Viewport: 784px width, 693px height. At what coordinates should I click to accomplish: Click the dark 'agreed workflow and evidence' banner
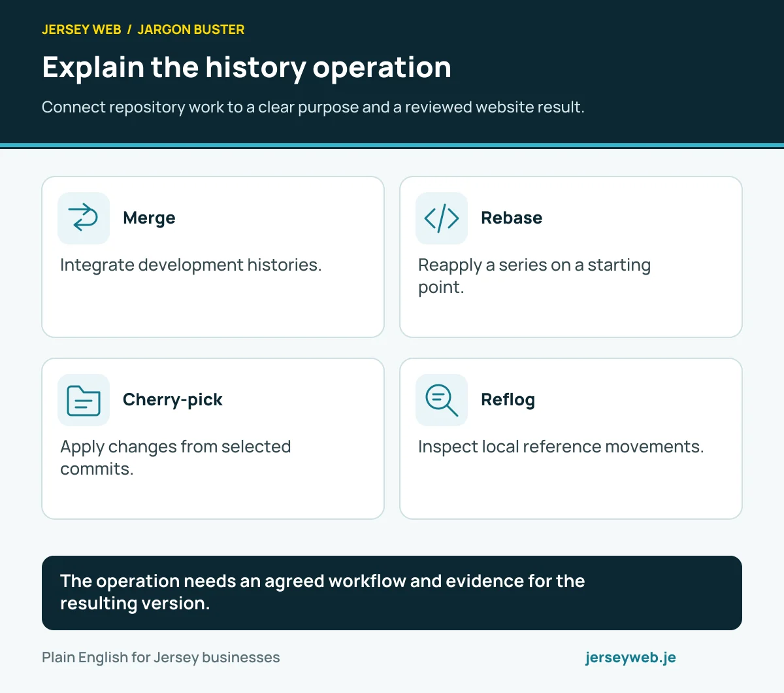point(392,593)
